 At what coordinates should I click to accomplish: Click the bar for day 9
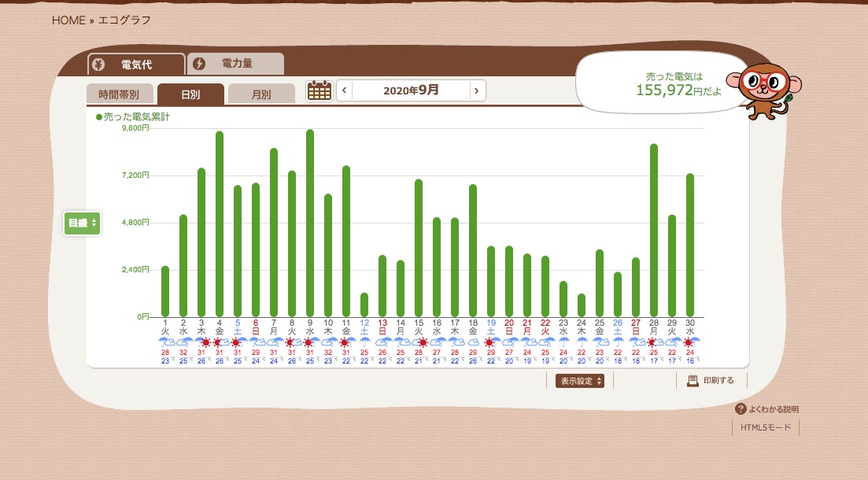pyautogui.click(x=310, y=223)
